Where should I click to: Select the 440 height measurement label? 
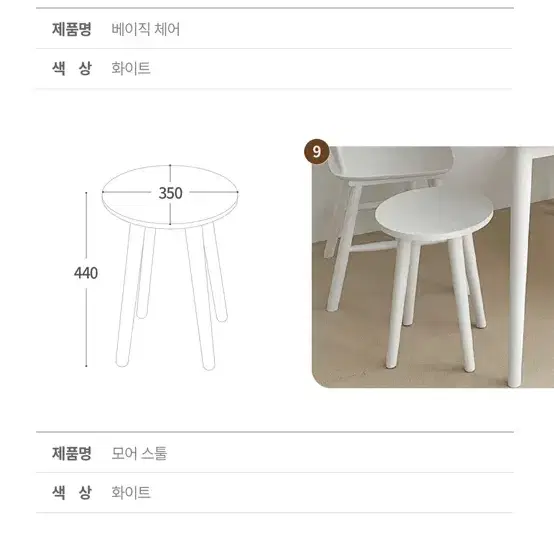point(86,273)
